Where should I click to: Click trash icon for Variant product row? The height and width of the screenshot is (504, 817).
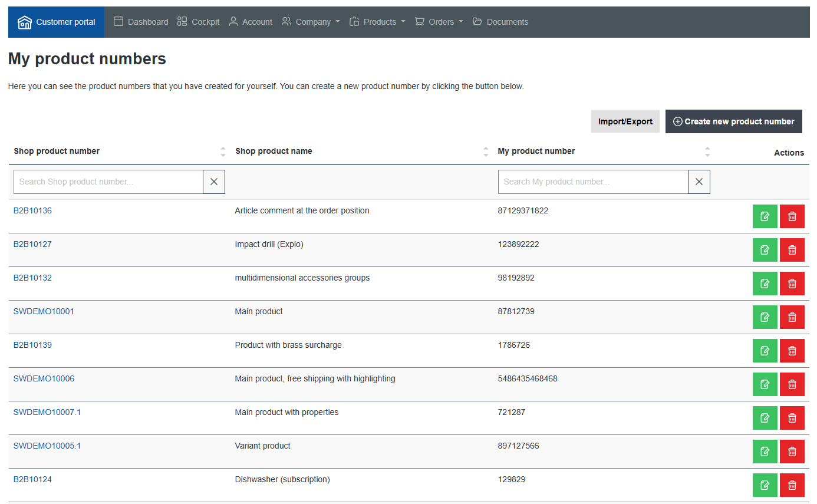click(x=792, y=452)
